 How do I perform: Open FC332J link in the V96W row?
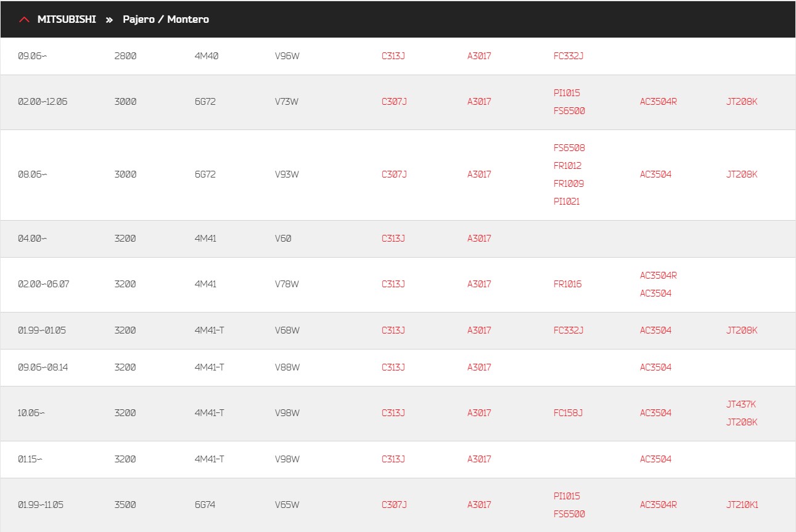click(568, 56)
